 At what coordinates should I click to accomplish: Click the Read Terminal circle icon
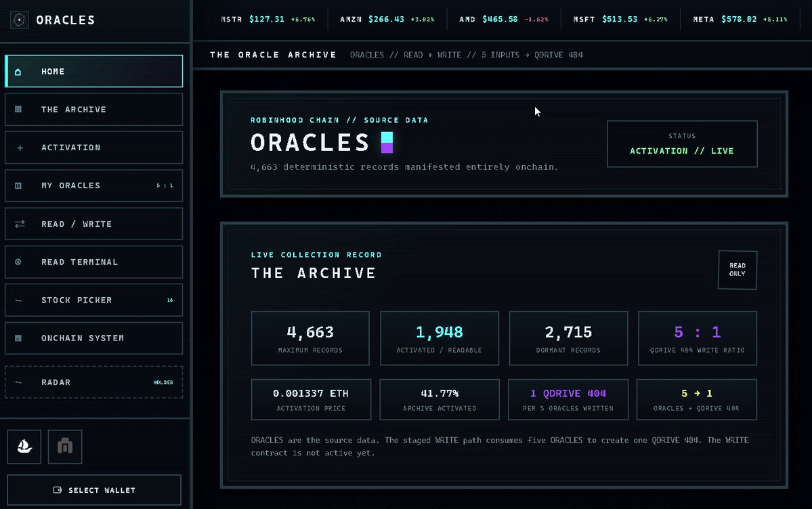pyautogui.click(x=18, y=262)
